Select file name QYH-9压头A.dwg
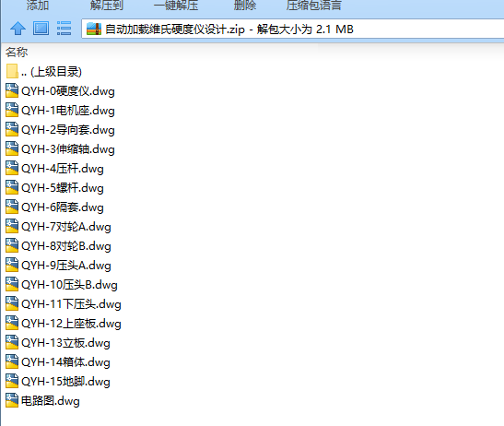This screenshot has width=504, height=426. pos(66,266)
